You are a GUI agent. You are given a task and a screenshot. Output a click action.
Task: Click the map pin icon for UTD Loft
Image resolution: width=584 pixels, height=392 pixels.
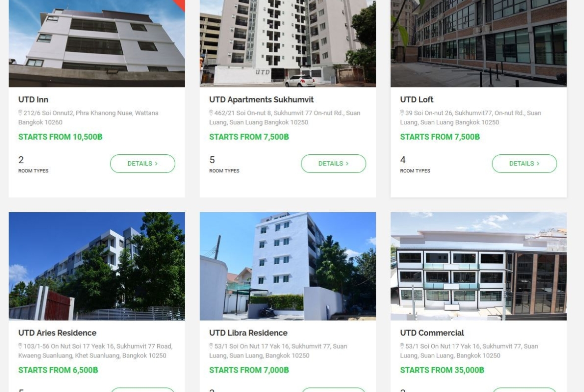point(402,112)
